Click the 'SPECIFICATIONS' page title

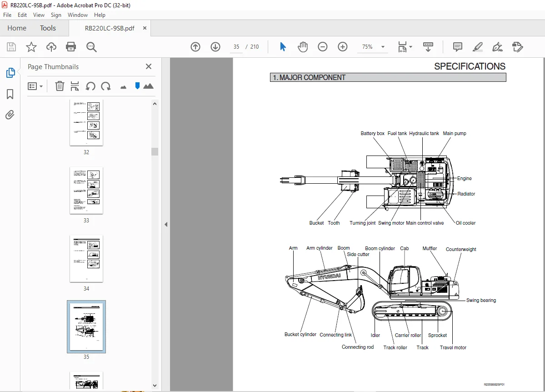pyautogui.click(x=470, y=66)
